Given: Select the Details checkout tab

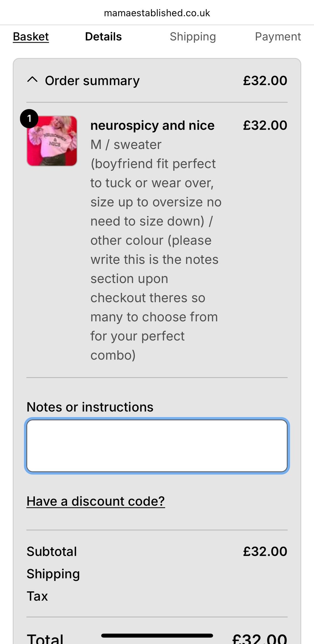Looking at the screenshot, I should tap(103, 37).
